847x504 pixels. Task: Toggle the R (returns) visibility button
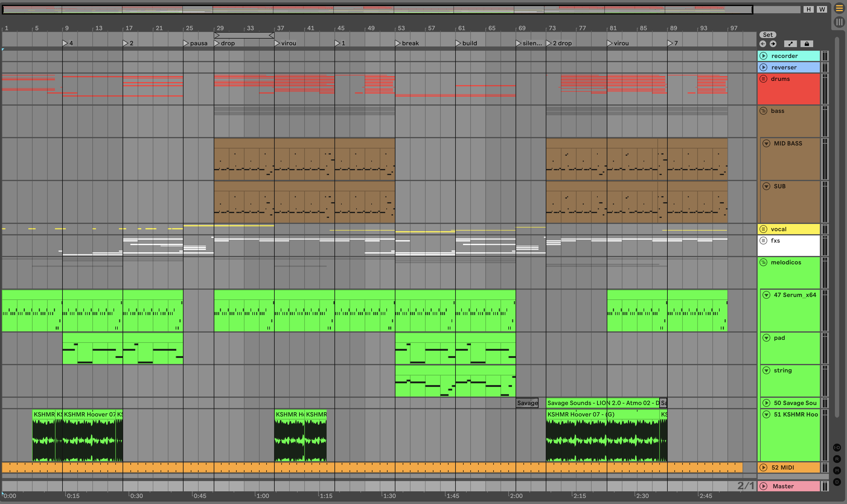(837, 459)
